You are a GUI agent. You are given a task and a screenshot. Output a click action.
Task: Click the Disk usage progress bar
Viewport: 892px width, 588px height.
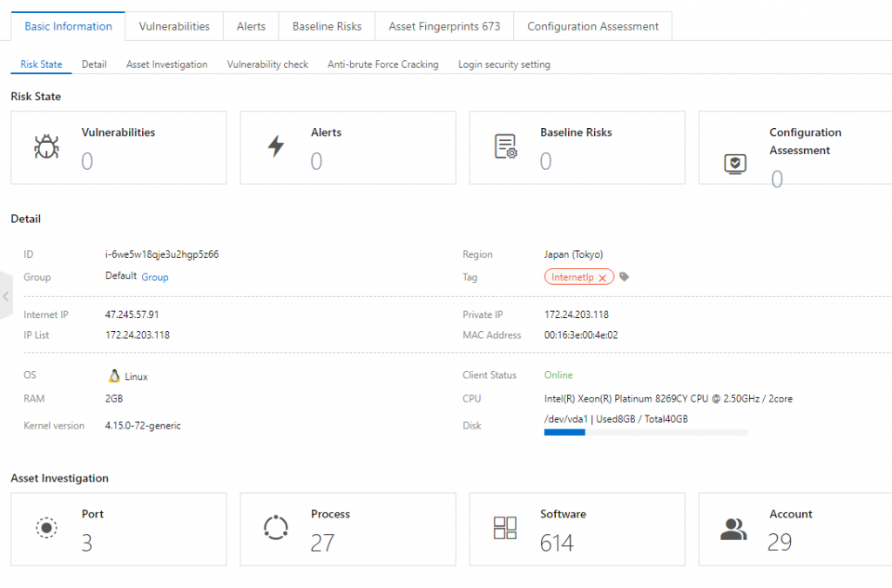[x=645, y=432]
